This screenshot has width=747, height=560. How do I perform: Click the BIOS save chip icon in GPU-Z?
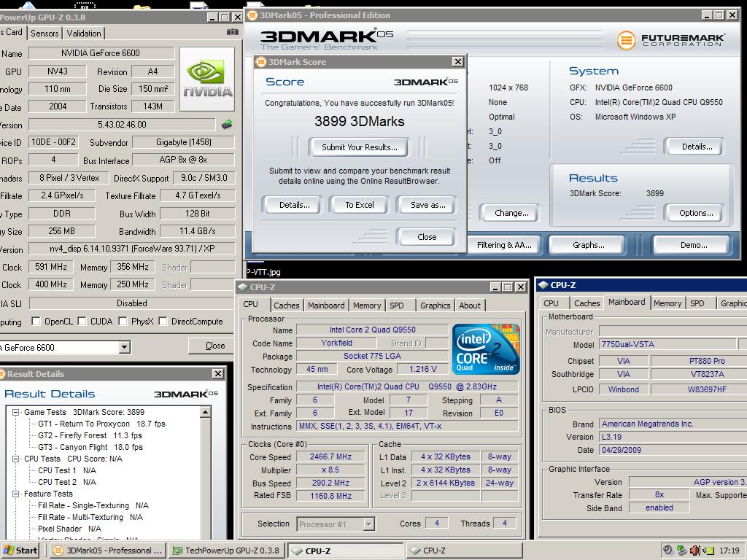[x=228, y=125]
